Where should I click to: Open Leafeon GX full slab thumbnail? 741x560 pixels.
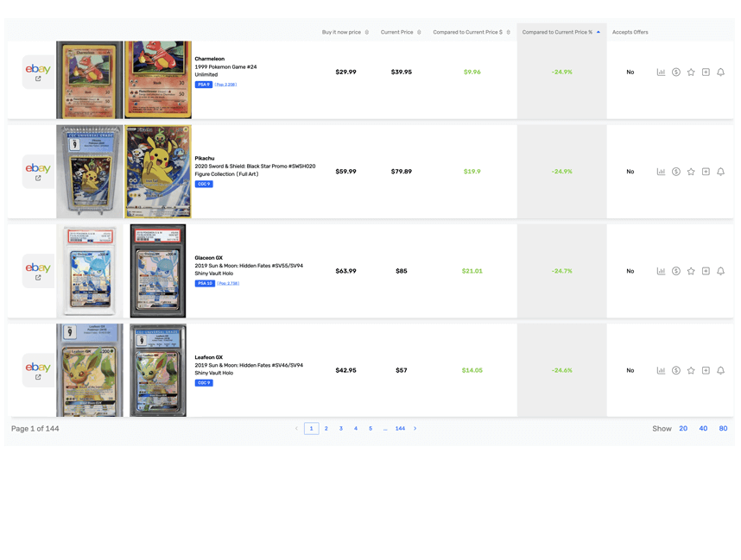[158, 370]
